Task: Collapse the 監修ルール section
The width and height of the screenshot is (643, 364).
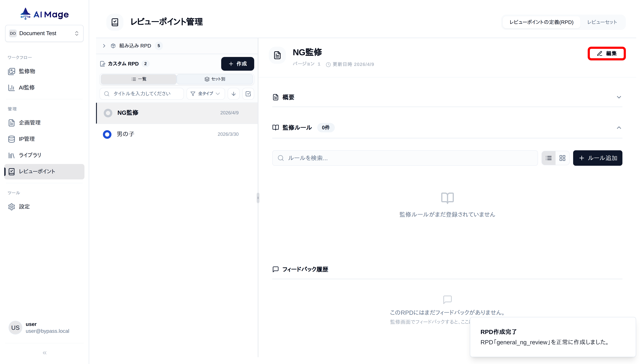Action: (x=619, y=128)
